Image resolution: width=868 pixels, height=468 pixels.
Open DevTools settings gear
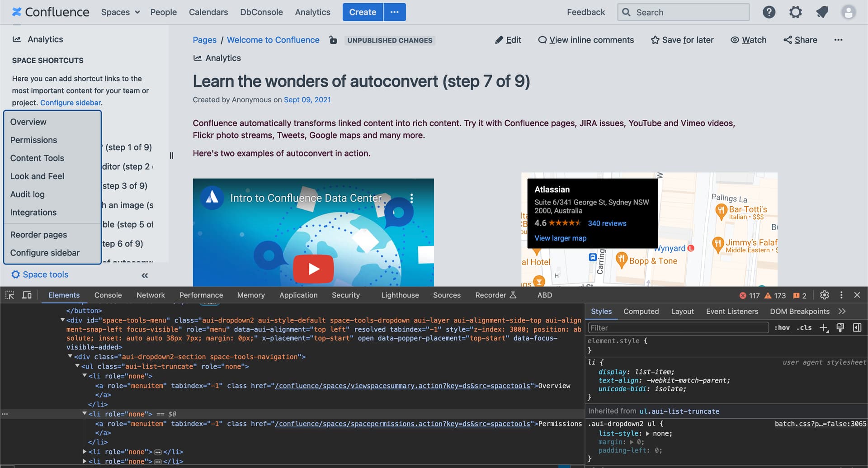point(825,295)
